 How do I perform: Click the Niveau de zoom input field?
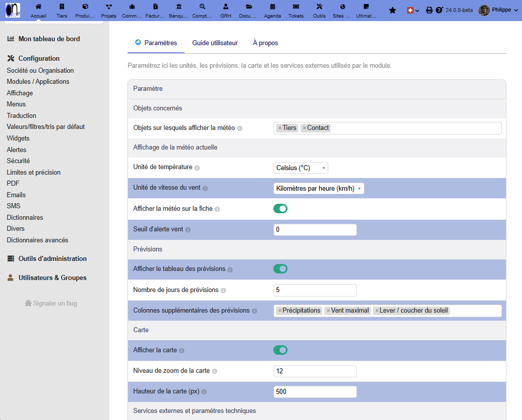pyautogui.click(x=315, y=371)
